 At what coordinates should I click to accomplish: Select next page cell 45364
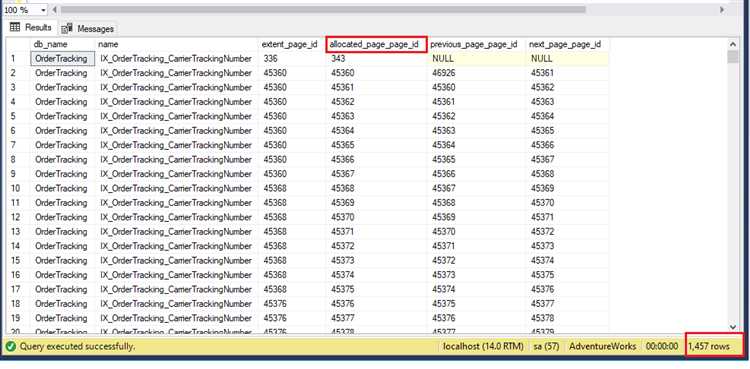point(567,116)
